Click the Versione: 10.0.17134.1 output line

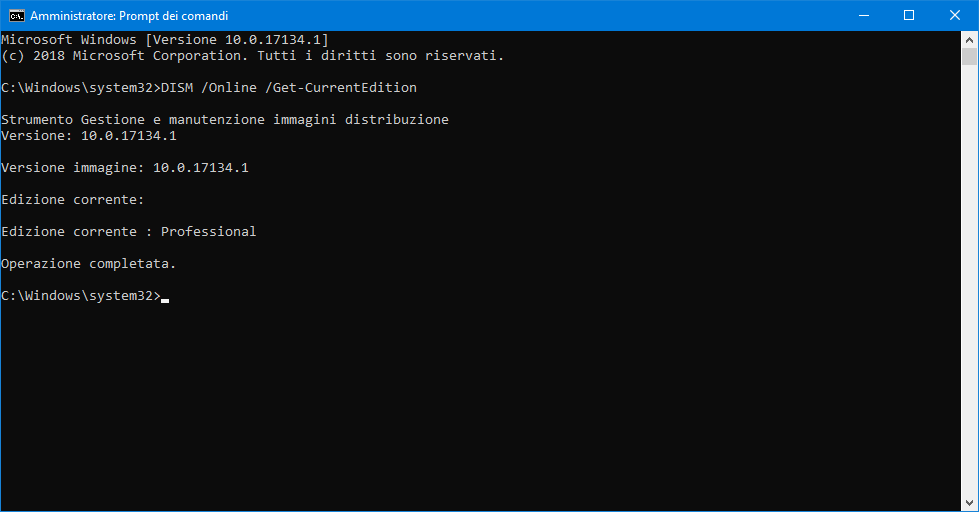[x=89, y=136]
